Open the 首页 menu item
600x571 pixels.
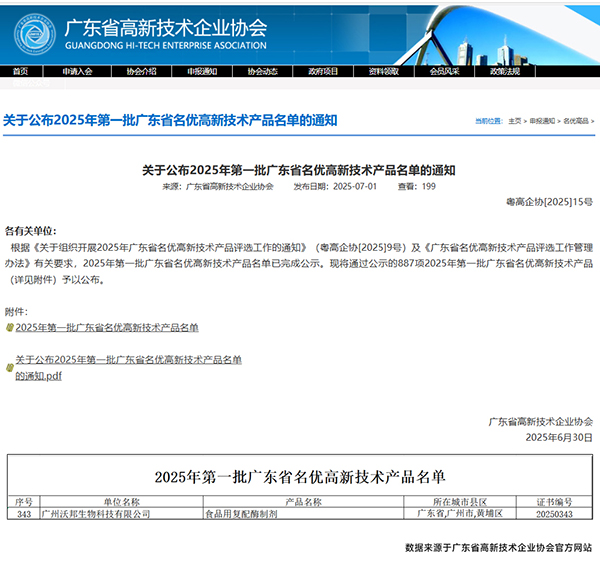point(21,71)
